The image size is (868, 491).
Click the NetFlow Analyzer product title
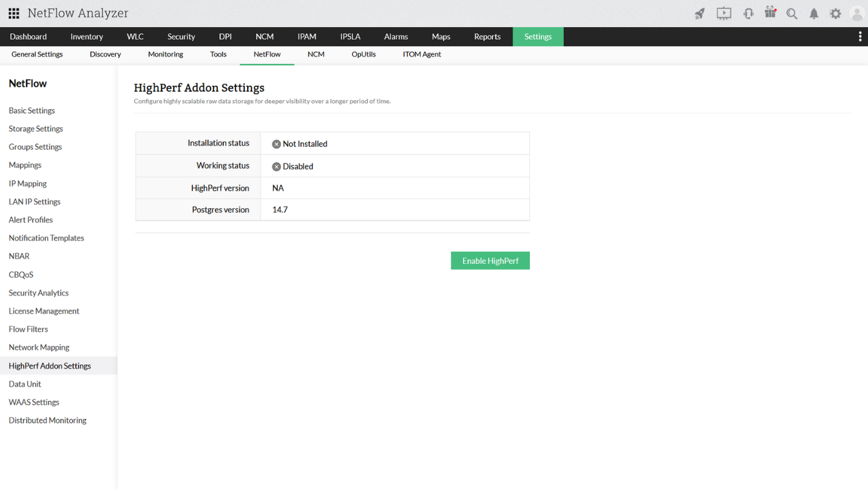(x=78, y=13)
